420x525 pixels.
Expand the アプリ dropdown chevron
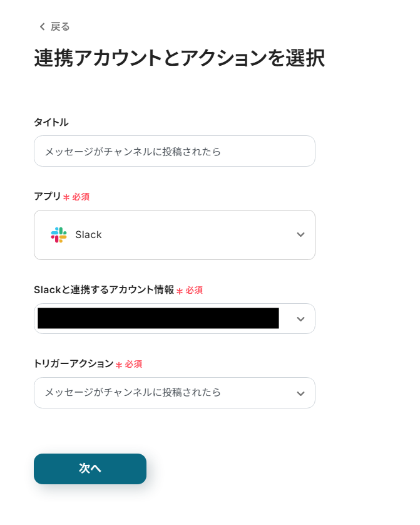coord(300,235)
